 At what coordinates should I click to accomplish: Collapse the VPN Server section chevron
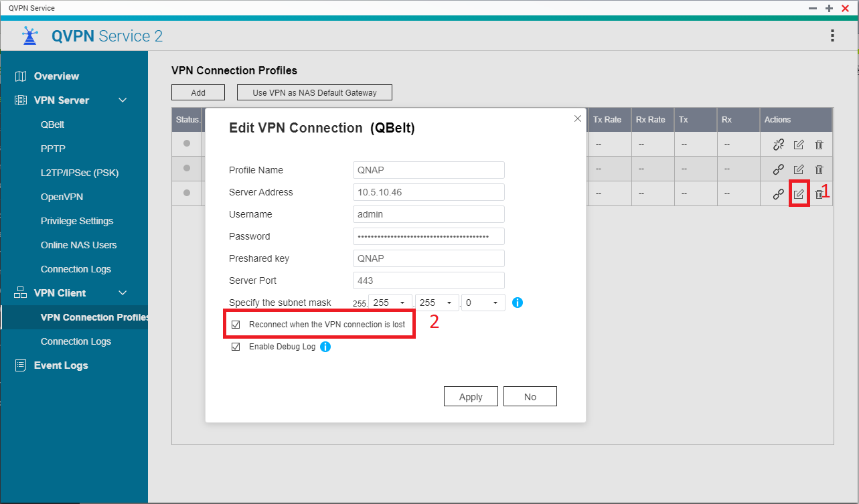(122, 100)
